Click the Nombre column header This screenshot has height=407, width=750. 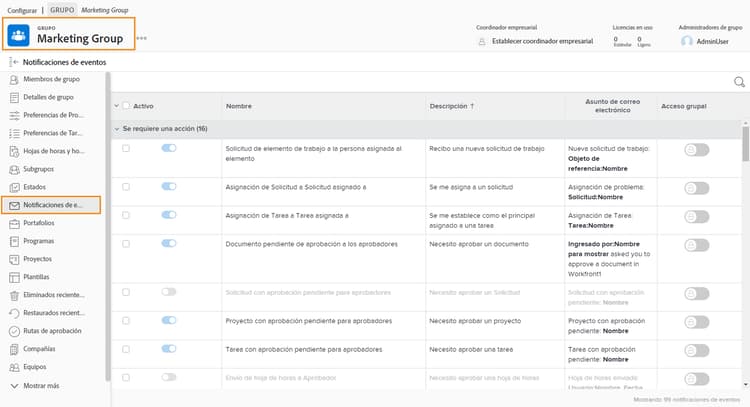[239, 106]
